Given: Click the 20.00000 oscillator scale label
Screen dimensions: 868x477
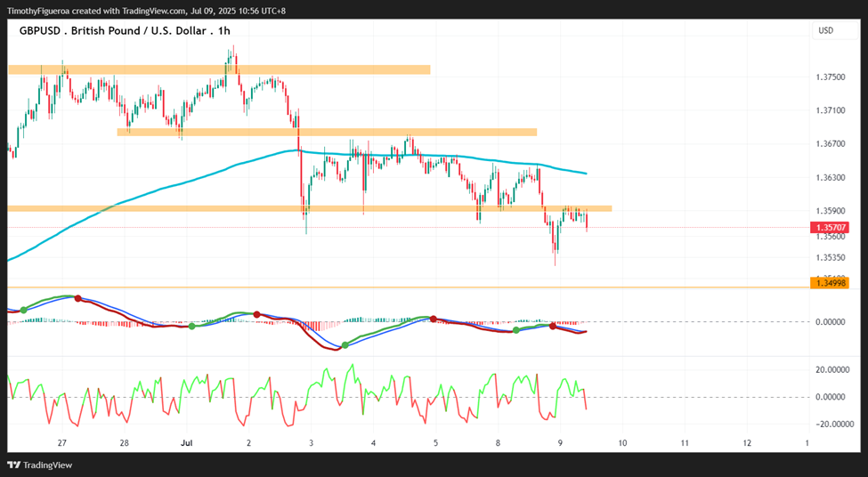Looking at the screenshot, I should coord(831,369).
